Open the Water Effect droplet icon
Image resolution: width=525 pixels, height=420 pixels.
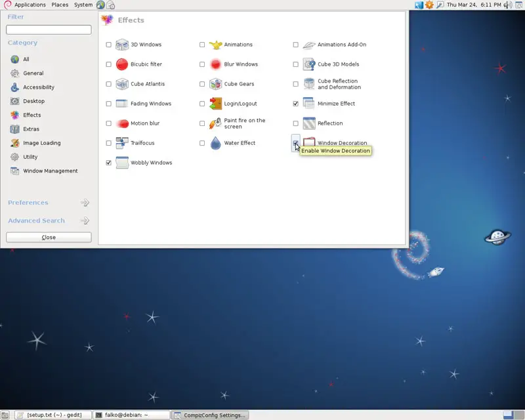216,143
